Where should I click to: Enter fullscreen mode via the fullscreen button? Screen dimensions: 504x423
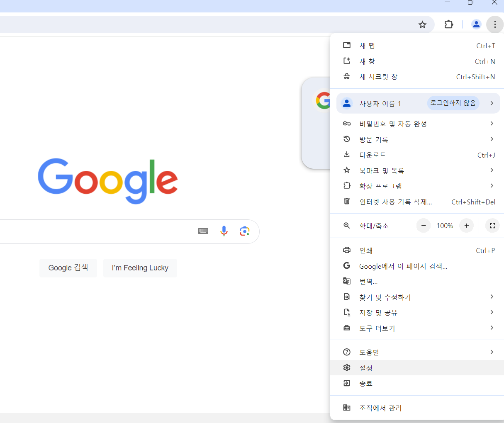point(492,226)
